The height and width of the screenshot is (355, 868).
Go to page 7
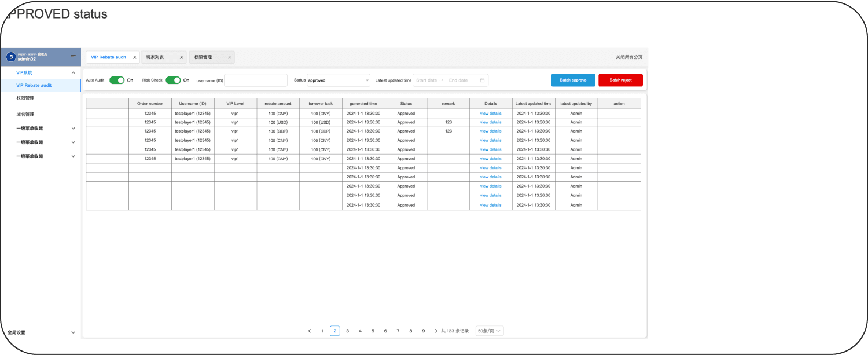pos(398,331)
